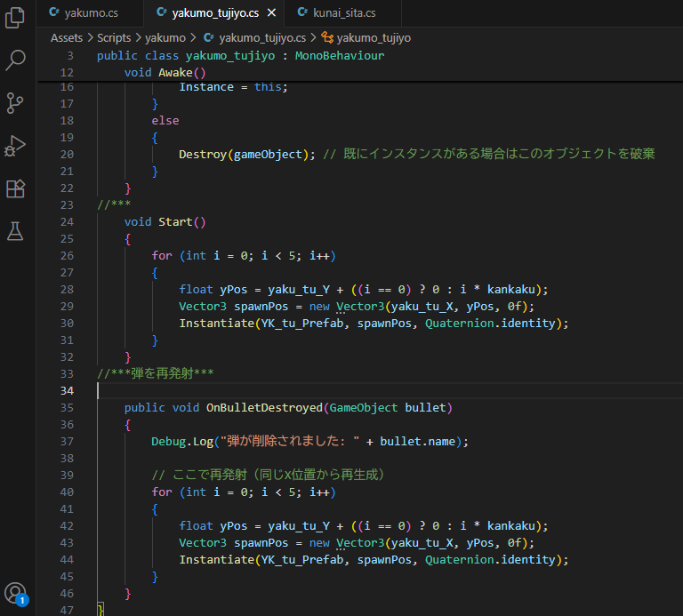This screenshot has width=683, height=616.
Task: Click 'Quaternion.identity' on line 44
Action: click(491, 560)
